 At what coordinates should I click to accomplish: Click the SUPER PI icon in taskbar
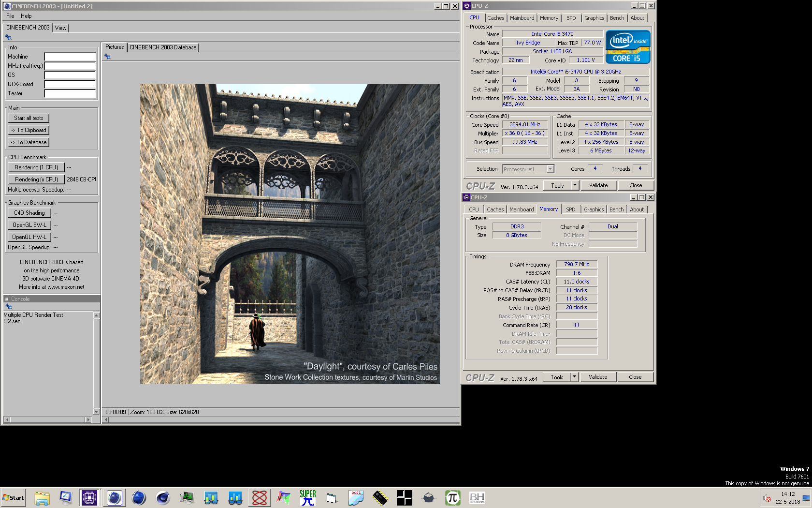point(308,497)
